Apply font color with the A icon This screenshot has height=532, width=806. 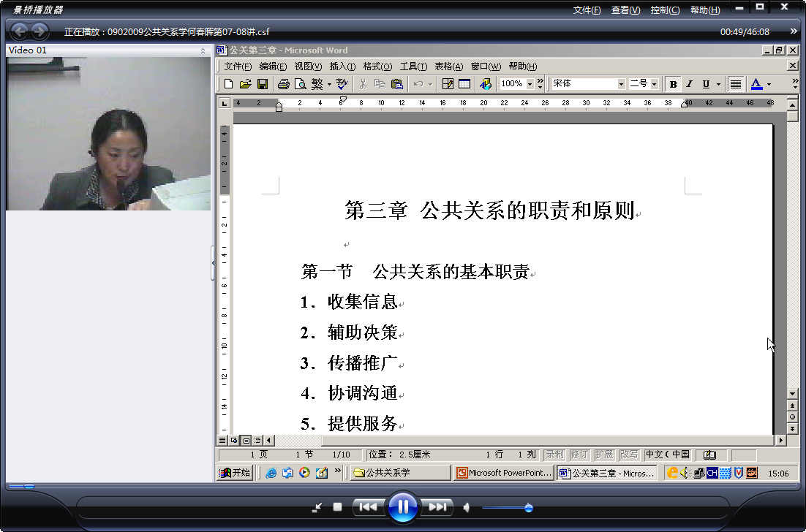tap(756, 84)
